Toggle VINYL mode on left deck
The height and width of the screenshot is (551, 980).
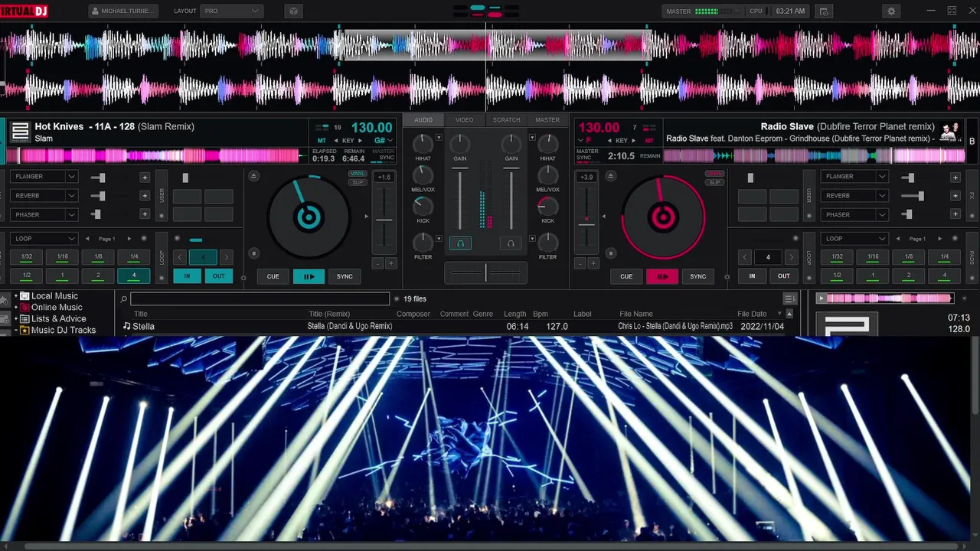click(x=357, y=174)
